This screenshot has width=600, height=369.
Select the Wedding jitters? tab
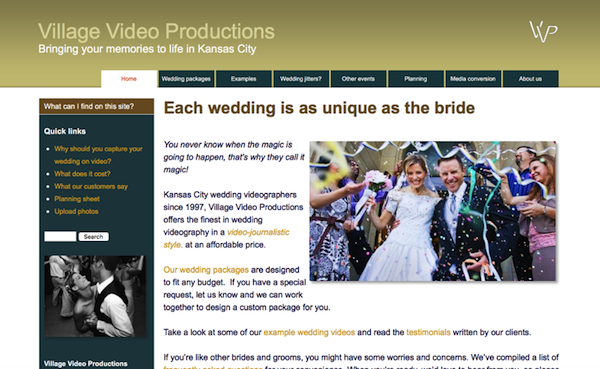[x=301, y=79]
